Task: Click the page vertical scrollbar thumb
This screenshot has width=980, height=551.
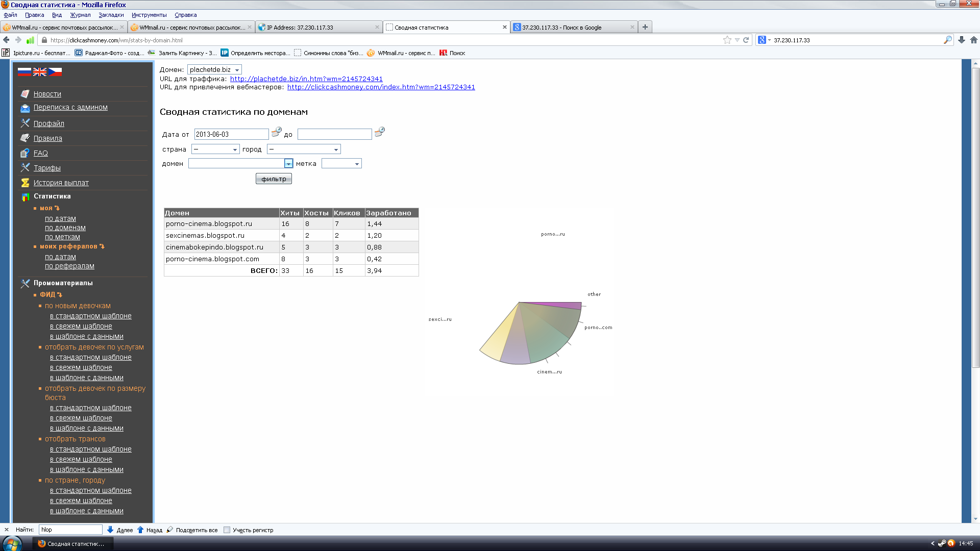Action: click(x=975, y=218)
